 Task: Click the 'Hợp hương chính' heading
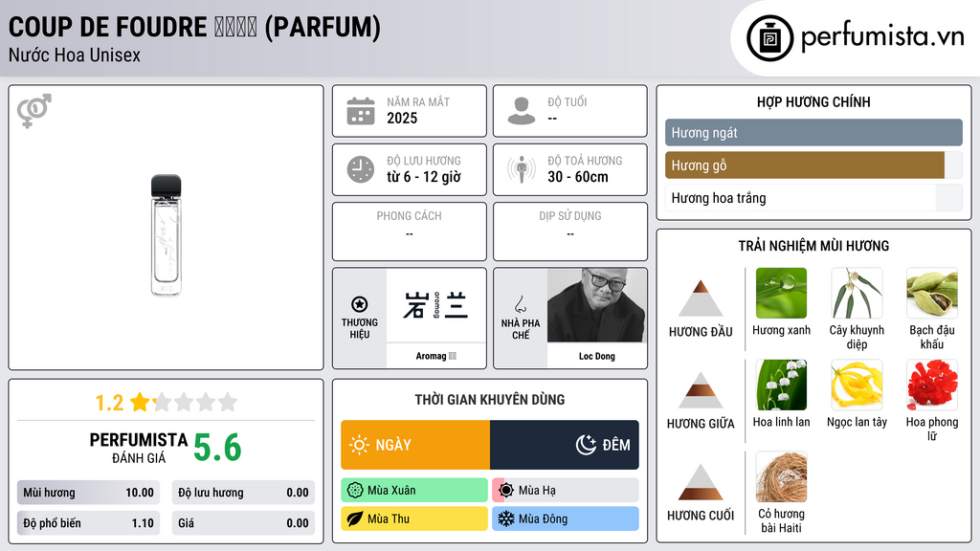pyautogui.click(x=813, y=101)
